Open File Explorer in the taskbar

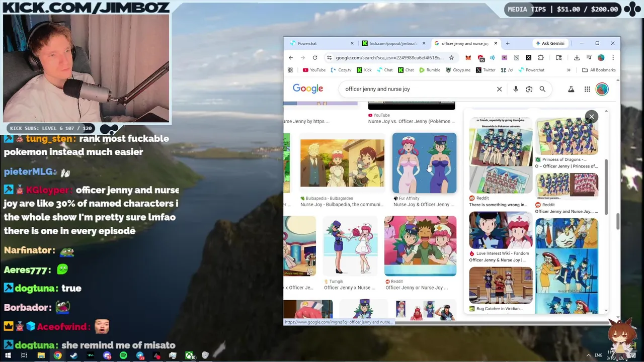(41, 355)
